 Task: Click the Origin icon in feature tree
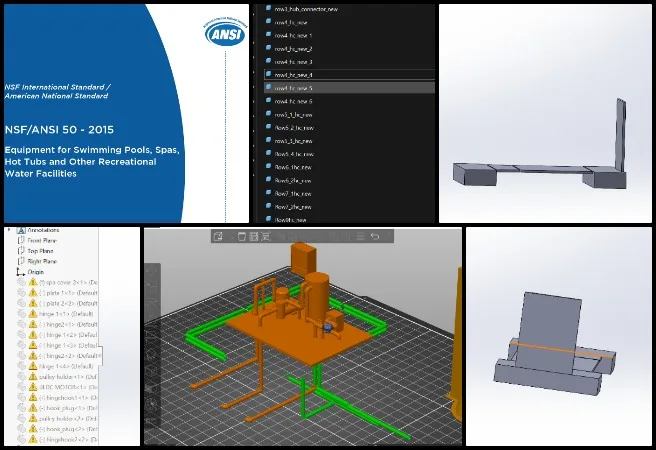pyautogui.click(x=19, y=271)
